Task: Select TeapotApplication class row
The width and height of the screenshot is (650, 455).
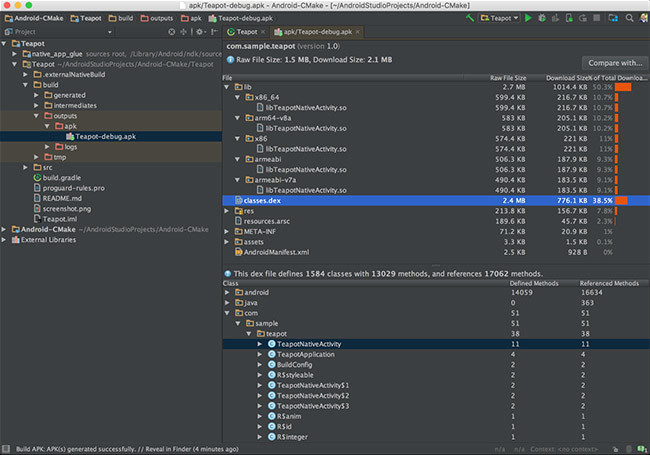Action: tap(436, 354)
